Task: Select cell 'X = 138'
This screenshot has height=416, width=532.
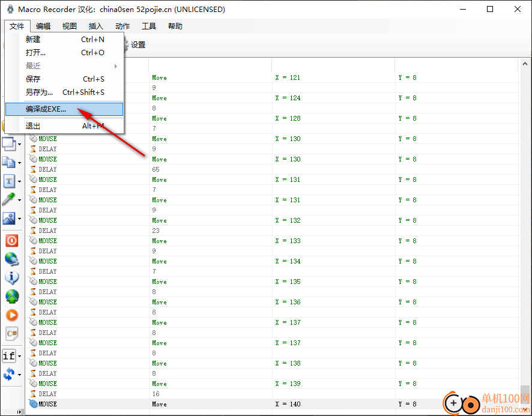Action: tap(288, 363)
